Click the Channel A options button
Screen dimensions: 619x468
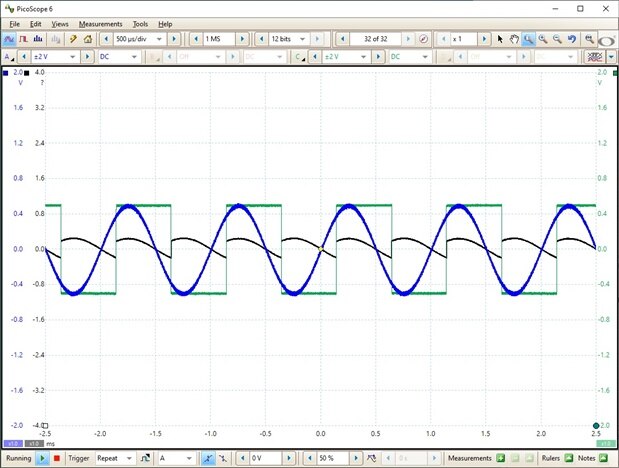point(9,57)
